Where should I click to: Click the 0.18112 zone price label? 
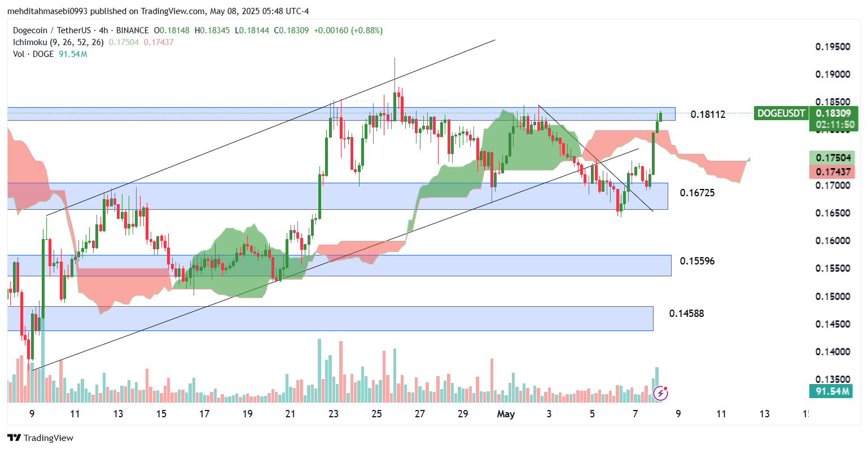pyautogui.click(x=708, y=114)
